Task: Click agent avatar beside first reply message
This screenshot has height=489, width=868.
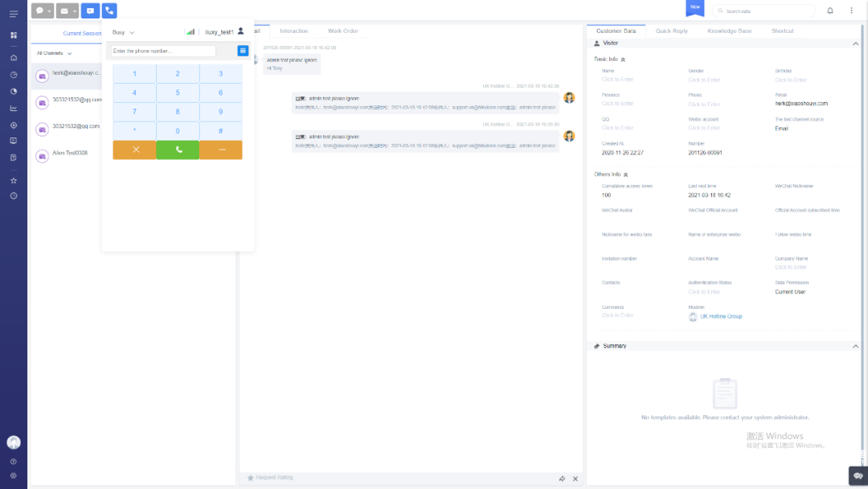Action: pos(569,98)
